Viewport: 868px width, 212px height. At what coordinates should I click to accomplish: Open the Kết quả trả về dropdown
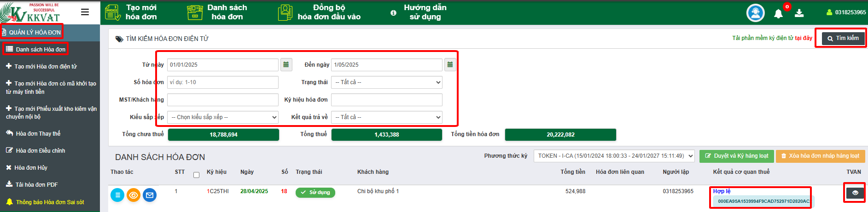point(387,117)
